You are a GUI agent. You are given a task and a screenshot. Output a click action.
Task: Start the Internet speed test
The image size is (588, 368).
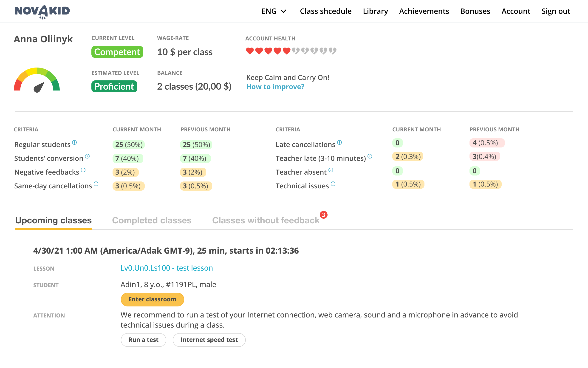pos(209,340)
